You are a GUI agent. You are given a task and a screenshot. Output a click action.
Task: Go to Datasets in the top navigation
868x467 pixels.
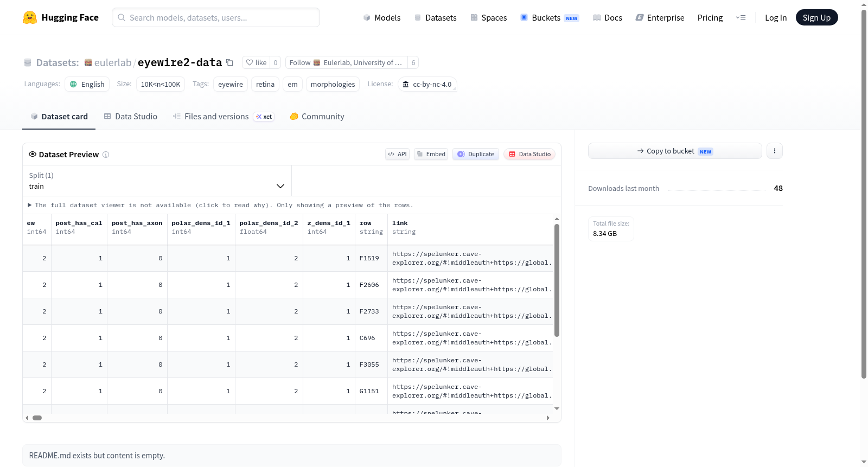pyautogui.click(x=435, y=17)
